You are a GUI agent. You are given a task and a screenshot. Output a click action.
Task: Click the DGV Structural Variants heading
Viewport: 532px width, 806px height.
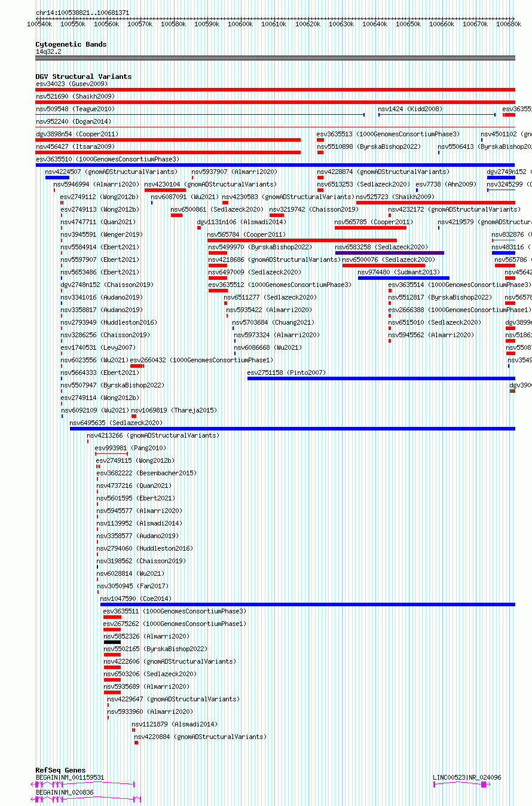pos(84,77)
